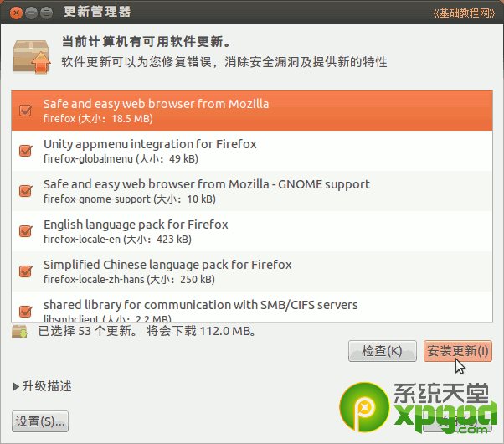Image resolution: width=504 pixels, height=444 pixels.
Task: Click the '当前计算机有可用软件更新' heading
Action: (x=146, y=42)
